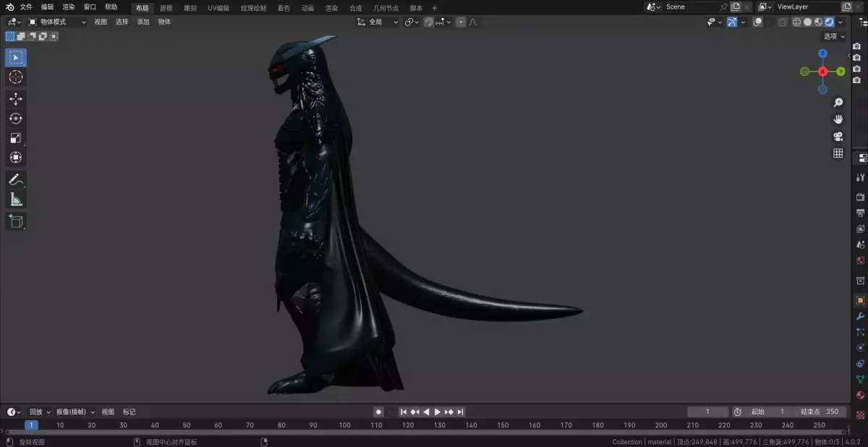This screenshot has width=868, height=447.
Task: Open the Scene properties tab icon
Action: pos(860,244)
